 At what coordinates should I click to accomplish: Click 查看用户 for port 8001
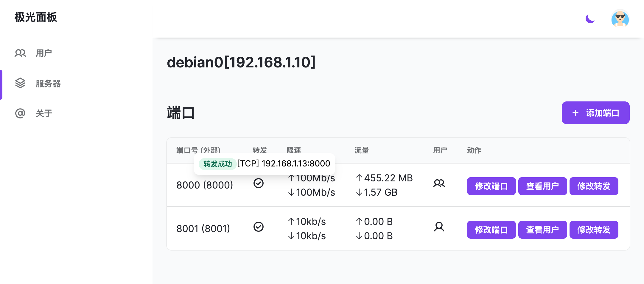coord(542,230)
